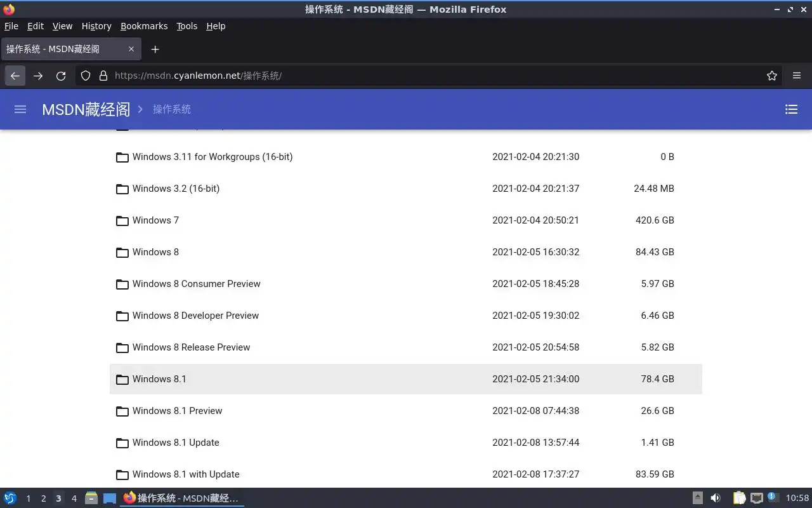Switch to workspace 4 in the taskbar
812x508 pixels.
[74, 498]
